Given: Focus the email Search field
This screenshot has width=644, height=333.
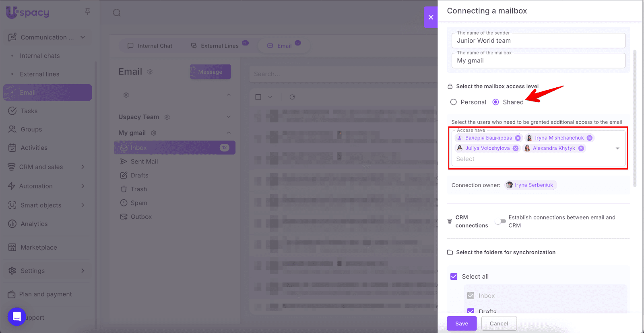Looking at the screenshot, I should (343, 74).
